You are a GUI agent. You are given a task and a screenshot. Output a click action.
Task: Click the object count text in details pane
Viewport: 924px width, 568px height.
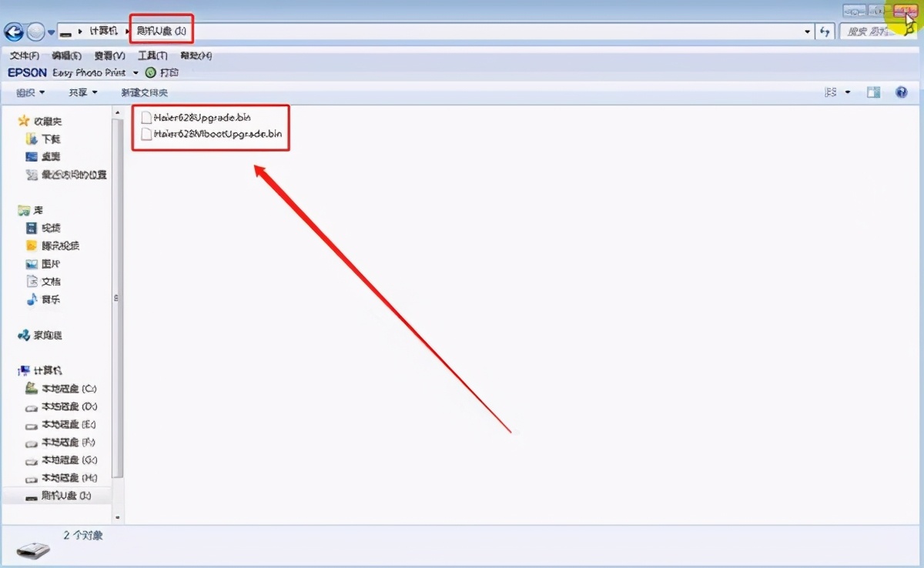coord(82,535)
